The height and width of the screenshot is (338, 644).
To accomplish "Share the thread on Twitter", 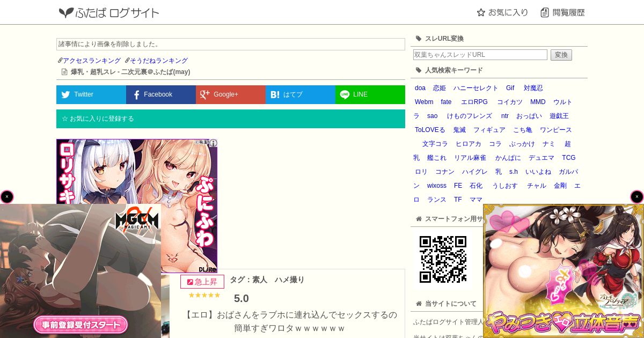I will tap(91, 94).
